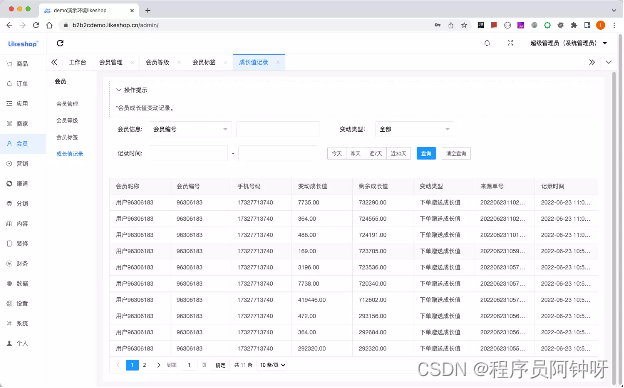Open the 内容 section in sidebar
This screenshot has height=388, width=624.
(x=18, y=224)
